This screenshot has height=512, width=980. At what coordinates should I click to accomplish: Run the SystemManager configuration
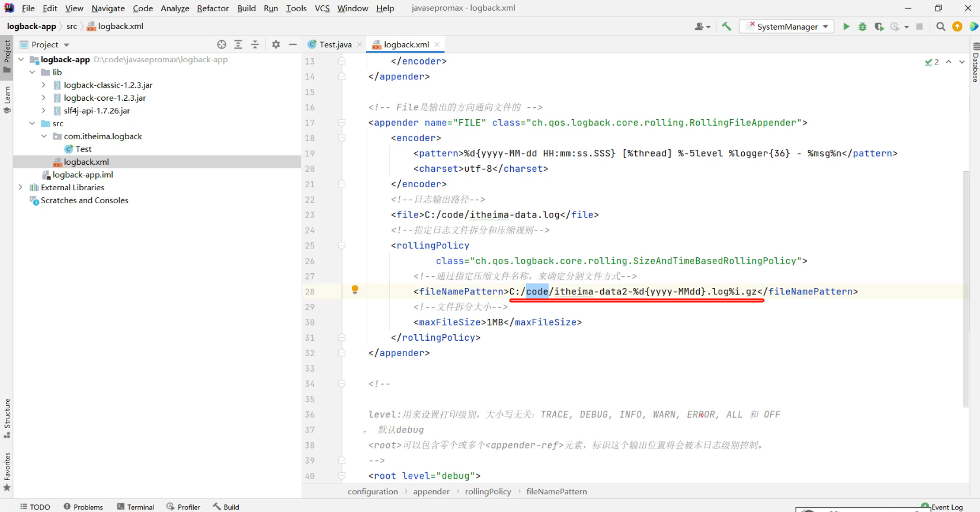pos(846,27)
